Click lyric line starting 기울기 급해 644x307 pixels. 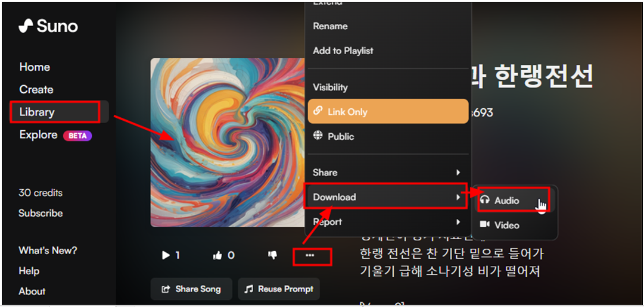pyautogui.click(x=450, y=271)
